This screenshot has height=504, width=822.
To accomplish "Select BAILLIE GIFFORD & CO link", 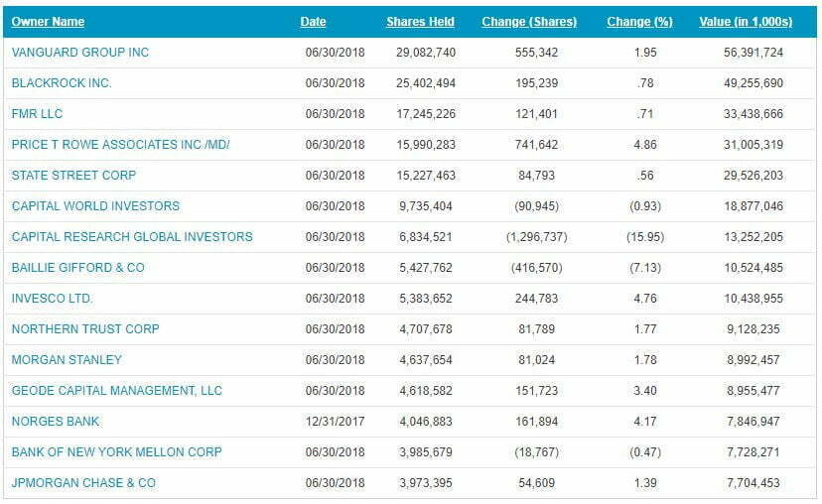I will (x=77, y=268).
